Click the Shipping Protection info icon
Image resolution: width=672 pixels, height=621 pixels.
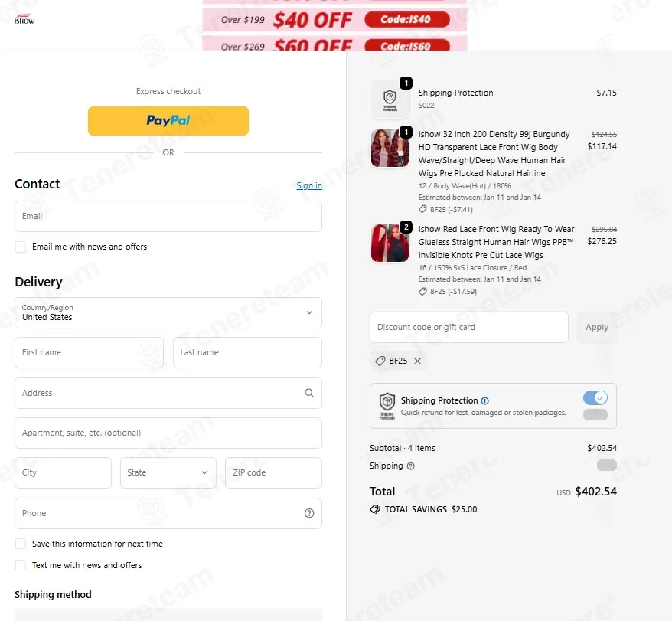tap(484, 400)
